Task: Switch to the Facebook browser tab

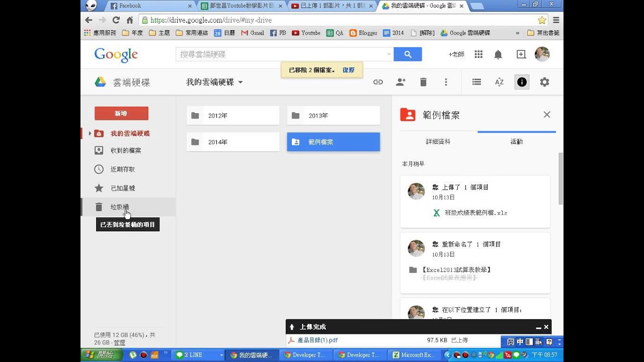Action: click(x=151, y=6)
